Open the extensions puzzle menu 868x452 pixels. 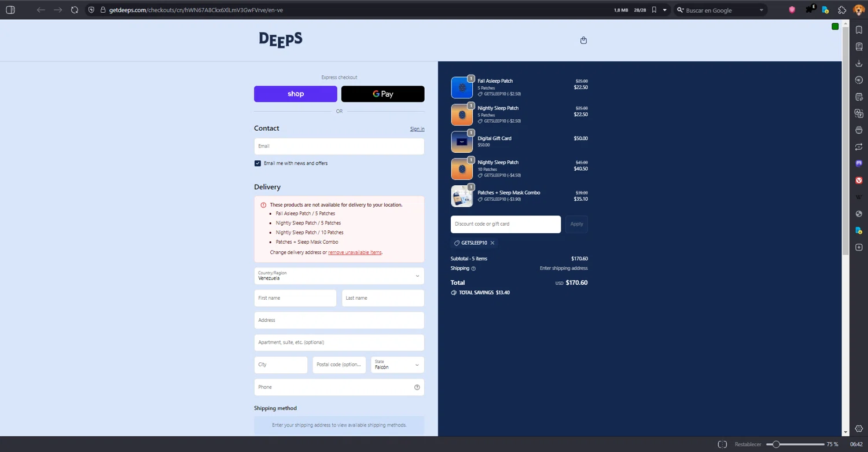tap(842, 10)
